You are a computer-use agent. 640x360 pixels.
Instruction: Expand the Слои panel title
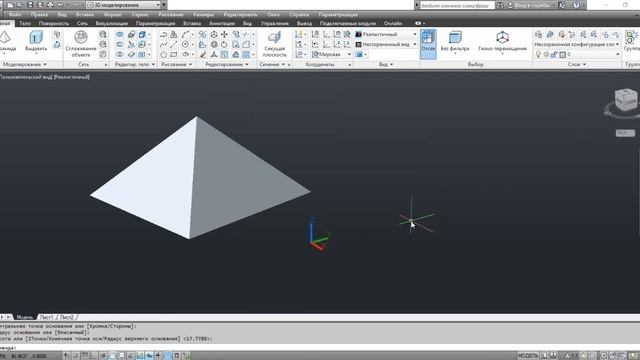[577, 64]
